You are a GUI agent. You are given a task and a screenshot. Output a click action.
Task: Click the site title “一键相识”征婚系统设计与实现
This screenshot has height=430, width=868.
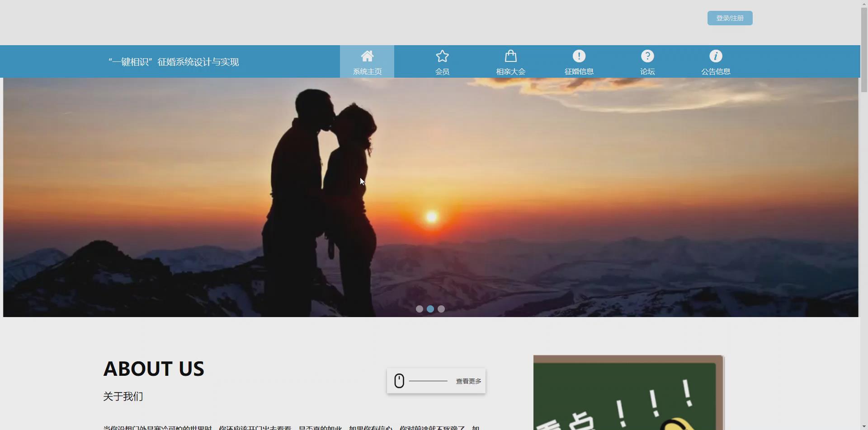click(174, 62)
